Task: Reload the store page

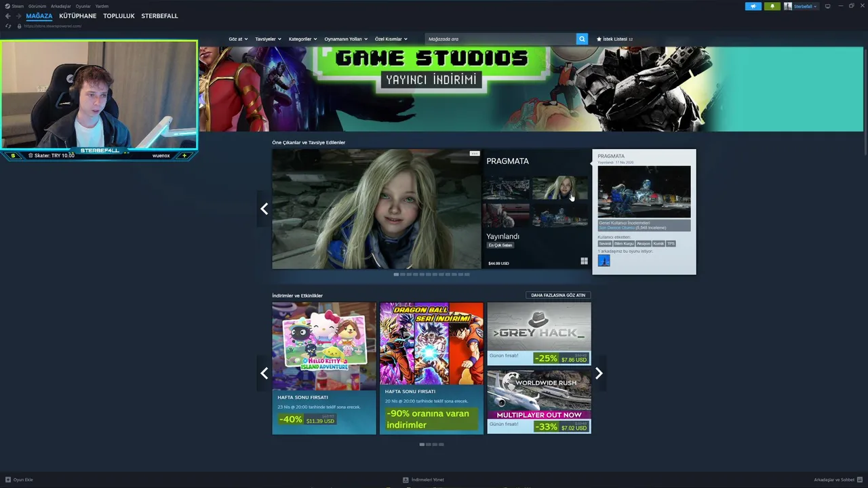Action: tap(8, 26)
